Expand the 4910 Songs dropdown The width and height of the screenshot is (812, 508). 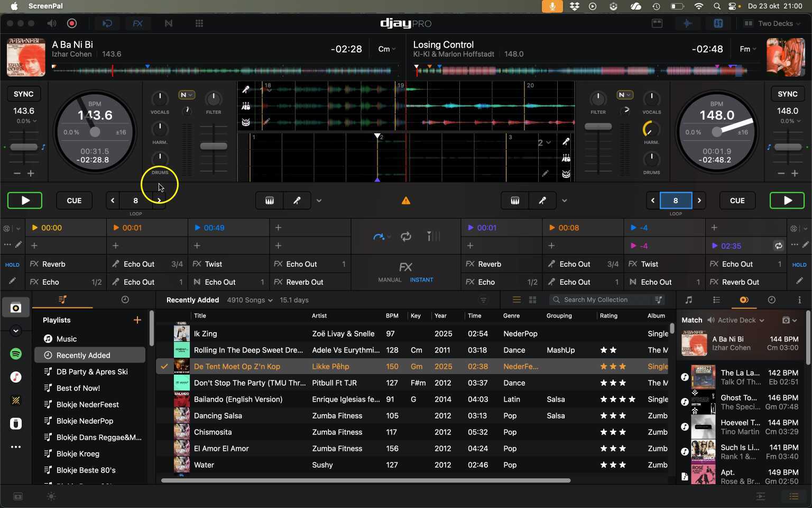pos(250,300)
